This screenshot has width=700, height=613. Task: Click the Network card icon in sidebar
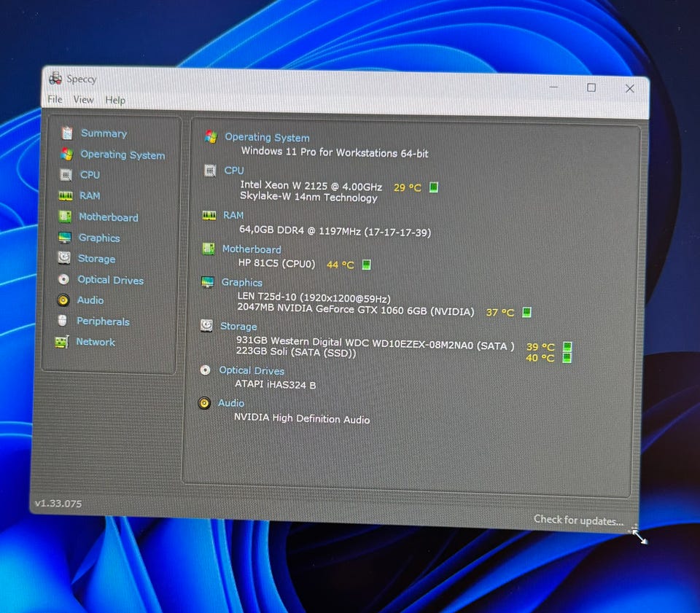pyautogui.click(x=61, y=342)
